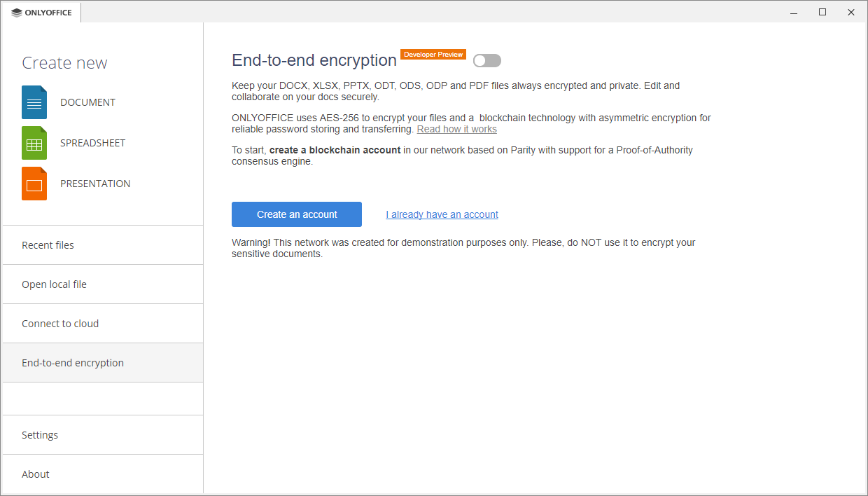868x496 pixels.
Task: Close the ONLYOFFICE window
Action: click(x=851, y=13)
